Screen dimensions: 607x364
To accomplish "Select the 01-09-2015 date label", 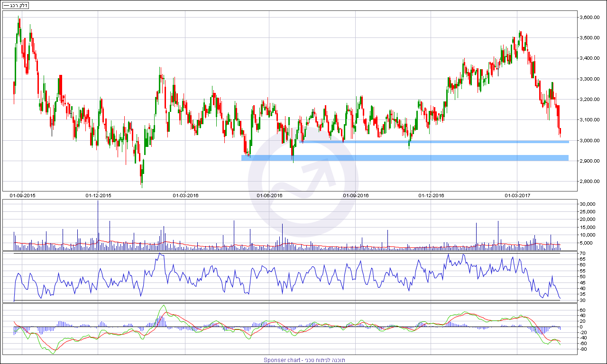I will (23, 195).
